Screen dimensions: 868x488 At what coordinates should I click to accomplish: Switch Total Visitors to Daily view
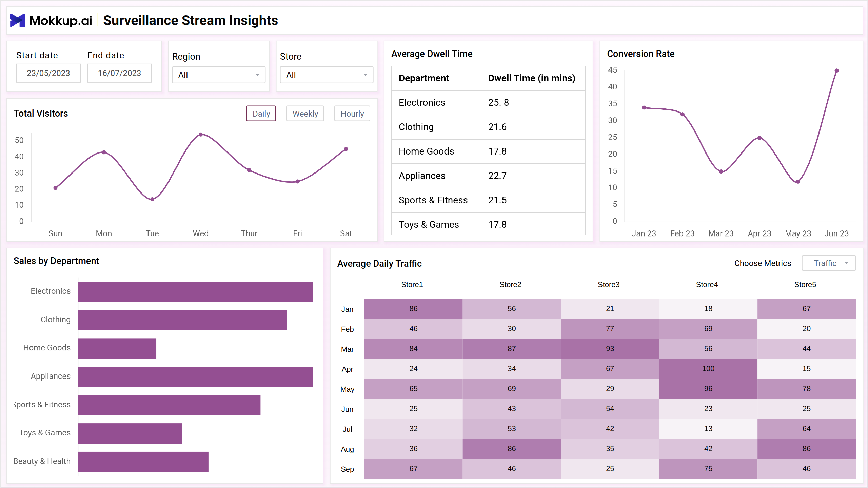pos(261,114)
